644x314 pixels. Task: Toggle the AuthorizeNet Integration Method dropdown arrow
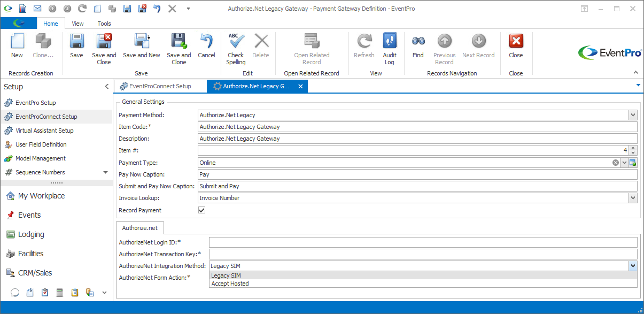click(x=633, y=266)
